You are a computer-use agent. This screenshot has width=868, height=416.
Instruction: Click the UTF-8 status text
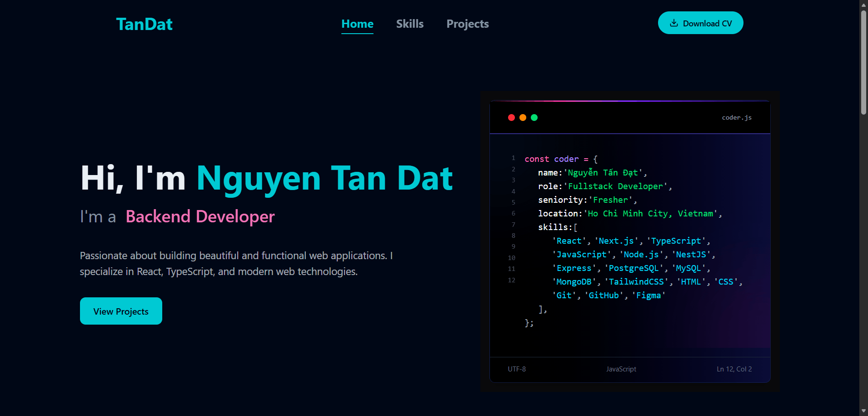pyautogui.click(x=517, y=369)
